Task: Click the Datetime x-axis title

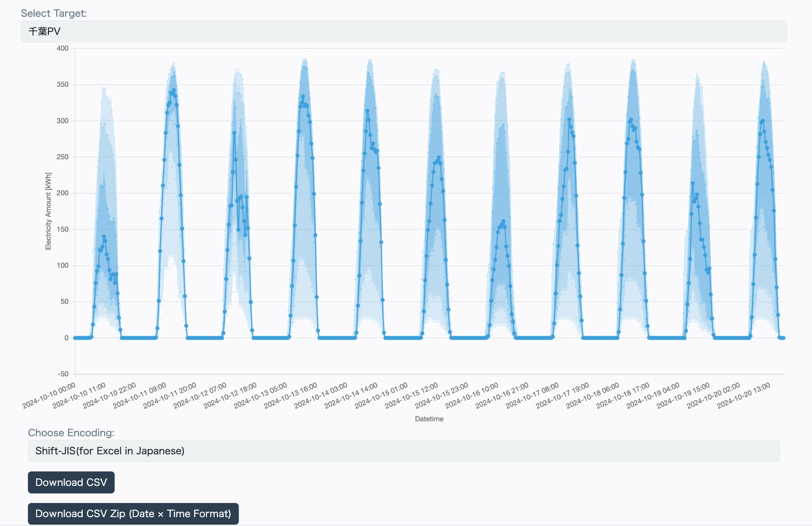Action: (x=429, y=419)
